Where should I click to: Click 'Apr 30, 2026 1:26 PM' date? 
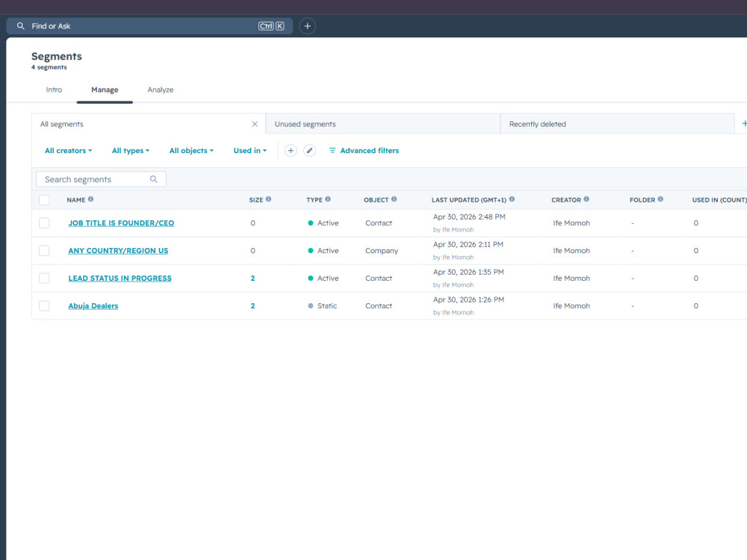tap(468, 299)
